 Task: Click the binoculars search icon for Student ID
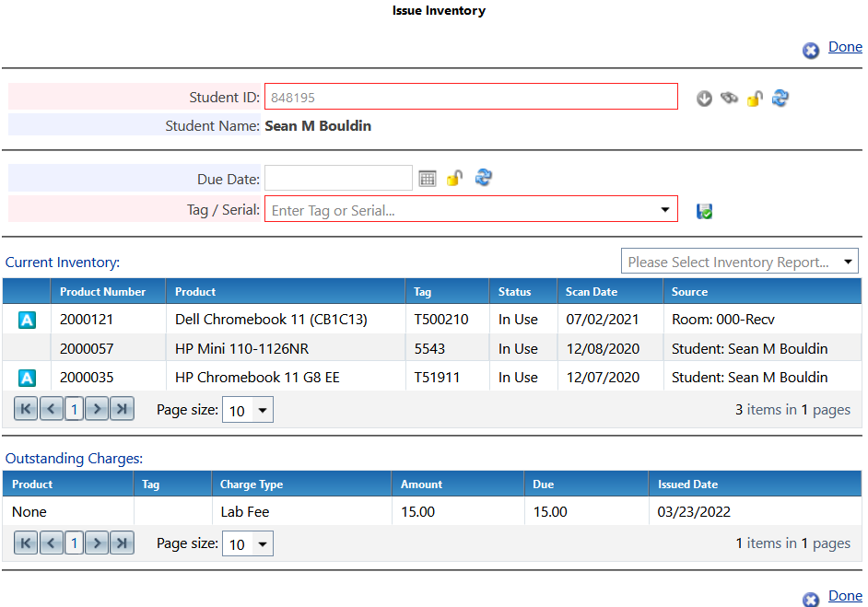729,98
